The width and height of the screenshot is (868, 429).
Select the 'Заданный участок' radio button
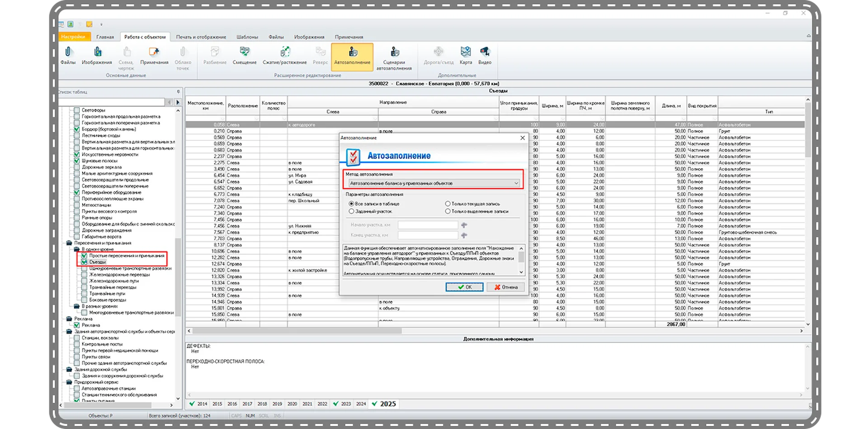(351, 211)
